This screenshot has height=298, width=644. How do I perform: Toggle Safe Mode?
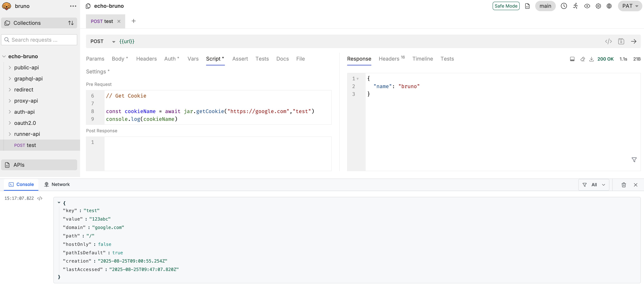[x=506, y=6]
